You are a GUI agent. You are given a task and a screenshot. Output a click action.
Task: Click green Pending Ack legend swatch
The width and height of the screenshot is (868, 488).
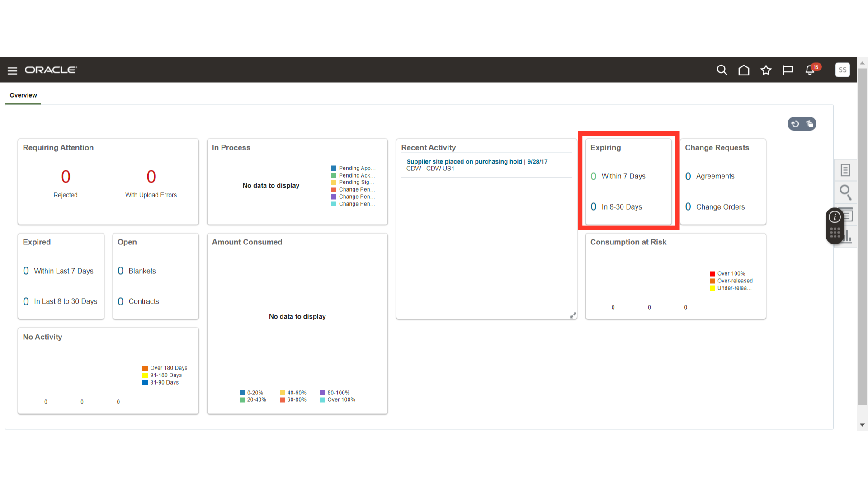click(334, 175)
